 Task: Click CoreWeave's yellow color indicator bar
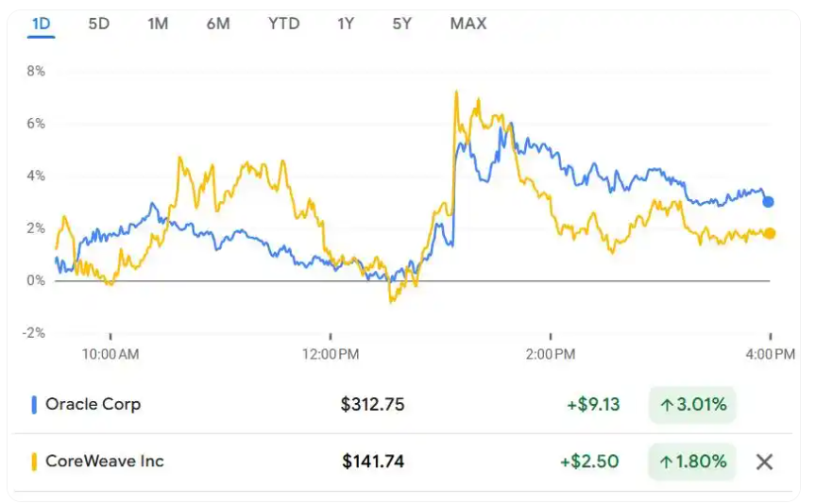click(x=34, y=462)
